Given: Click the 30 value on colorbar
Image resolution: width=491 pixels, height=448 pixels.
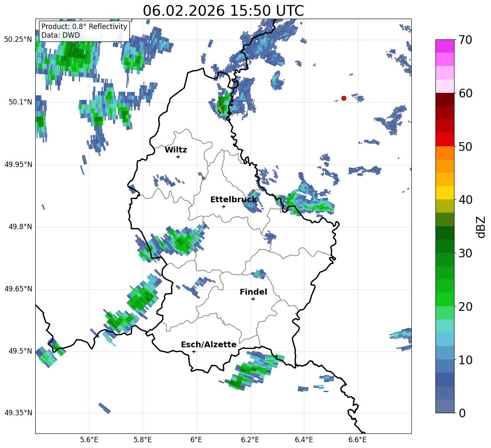Looking at the screenshot, I should click(x=465, y=253).
